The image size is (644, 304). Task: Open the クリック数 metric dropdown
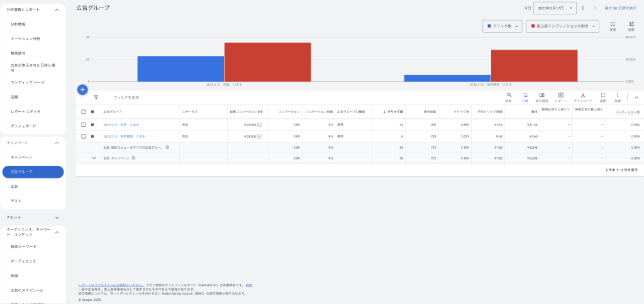(502, 26)
